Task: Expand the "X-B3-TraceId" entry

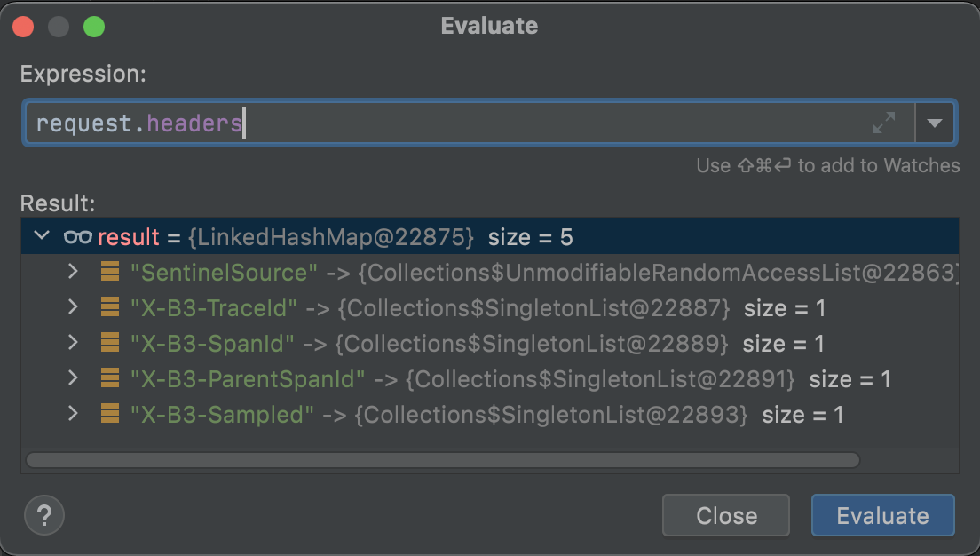Action: pyautogui.click(x=74, y=308)
